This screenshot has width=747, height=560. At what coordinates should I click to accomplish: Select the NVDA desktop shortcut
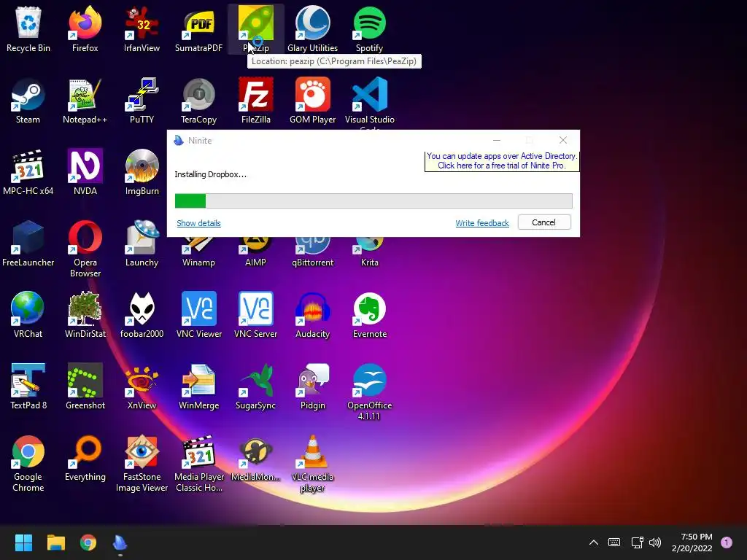pos(85,172)
